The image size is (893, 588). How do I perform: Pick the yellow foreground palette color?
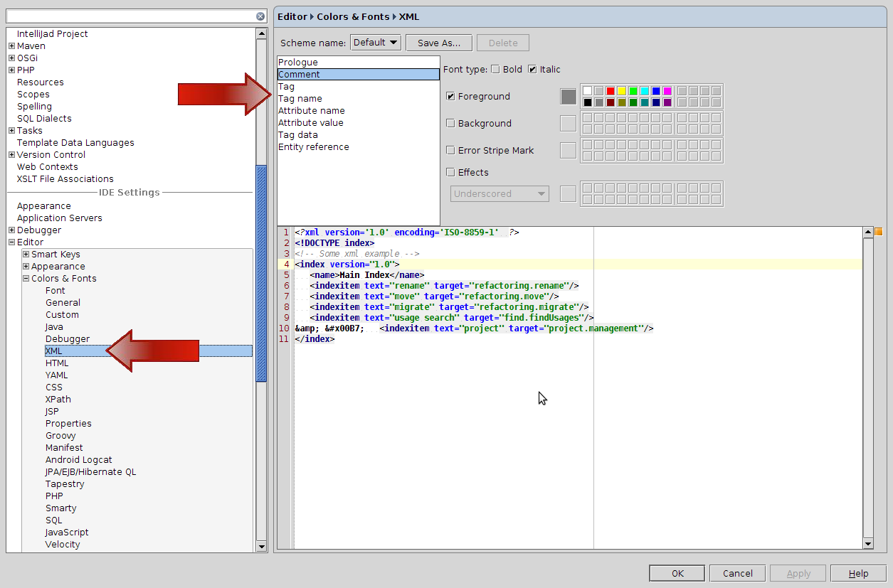pyautogui.click(x=622, y=91)
